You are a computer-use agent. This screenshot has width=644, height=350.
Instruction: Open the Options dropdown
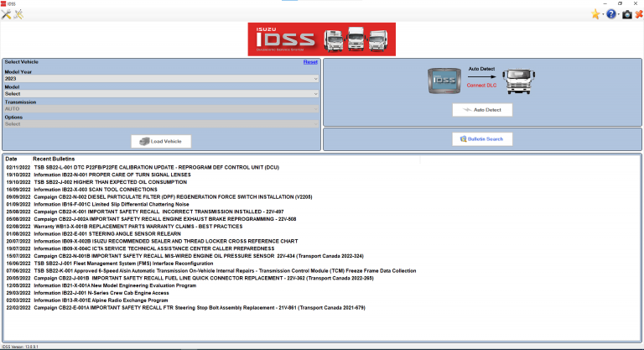[x=161, y=123]
